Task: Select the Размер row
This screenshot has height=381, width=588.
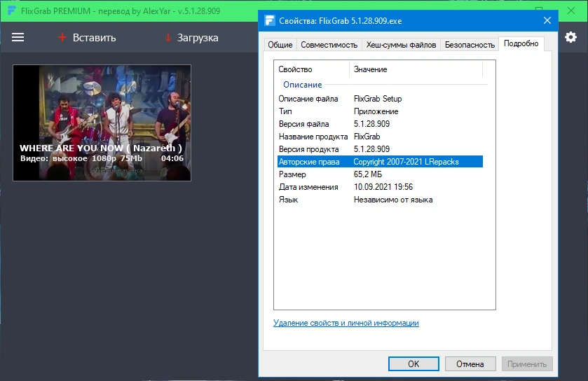Action: [380, 174]
